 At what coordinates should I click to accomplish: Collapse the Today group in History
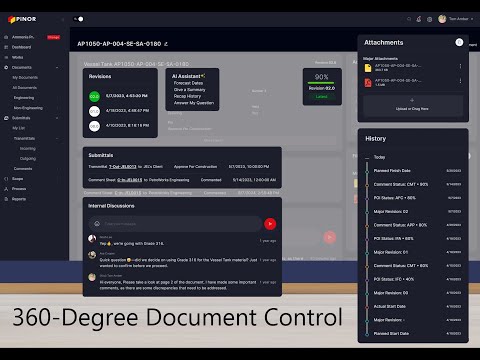pos(367,157)
